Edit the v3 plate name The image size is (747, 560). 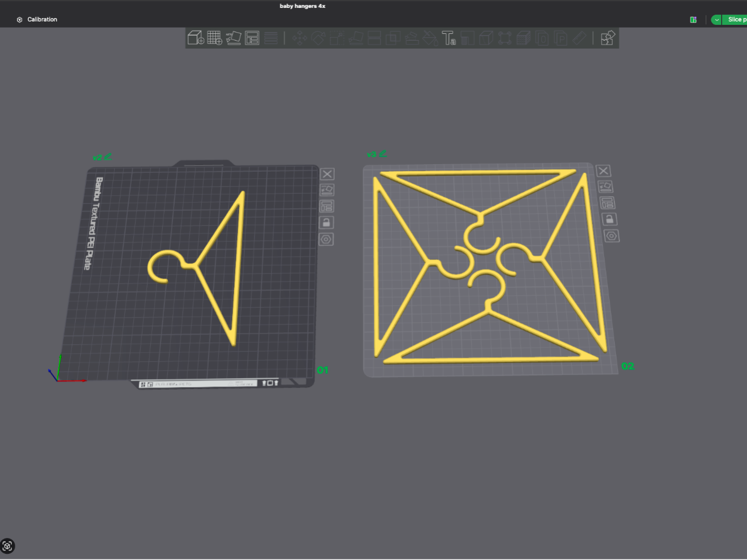(x=382, y=154)
